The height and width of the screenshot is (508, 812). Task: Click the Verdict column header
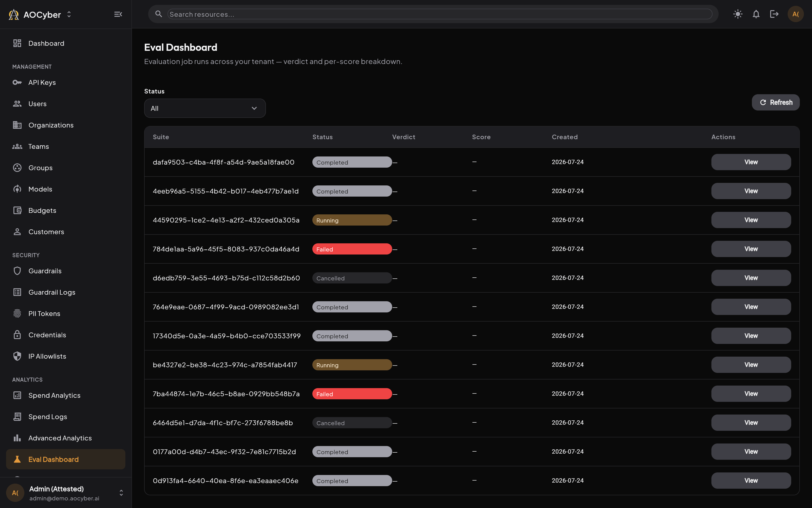pos(404,137)
